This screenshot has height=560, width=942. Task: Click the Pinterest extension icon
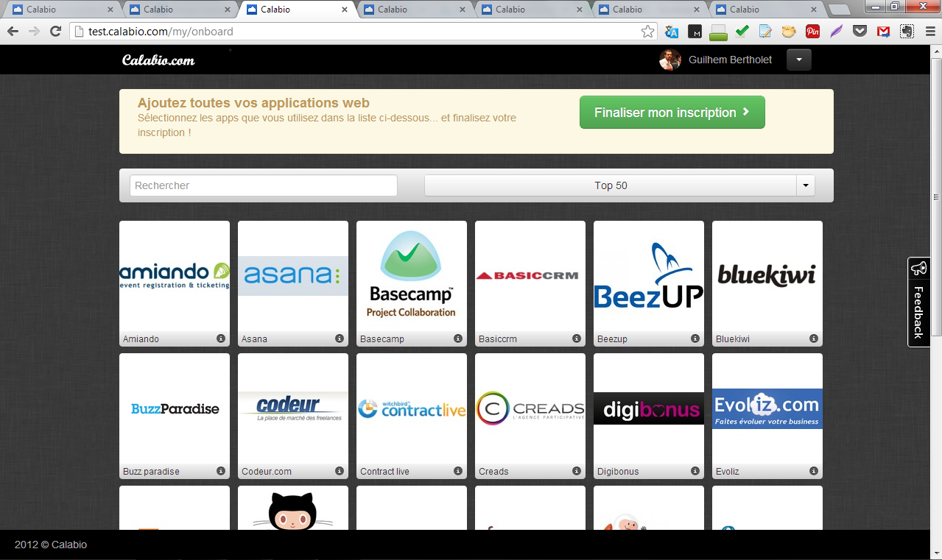click(x=812, y=32)
